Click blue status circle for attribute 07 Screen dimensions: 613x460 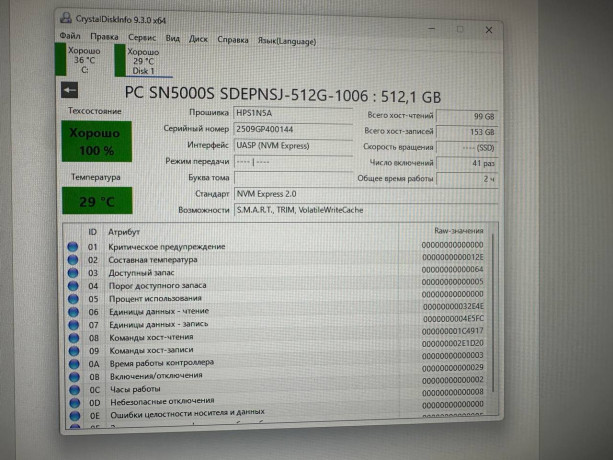tap(73, 325)
